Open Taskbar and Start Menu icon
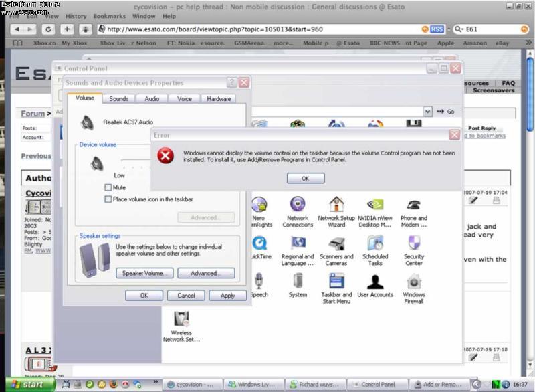This screenshot has width=535, height=392. tap(336, 288)
